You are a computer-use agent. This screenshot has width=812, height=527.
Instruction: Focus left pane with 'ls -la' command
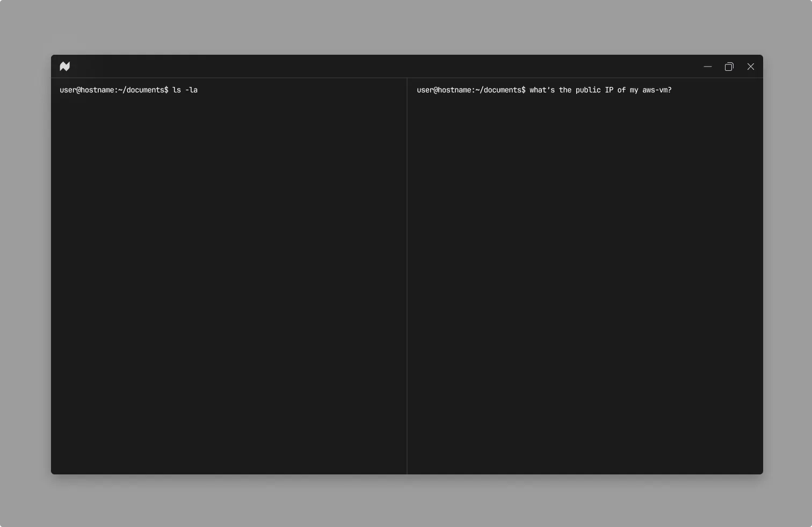click(229, 276)
